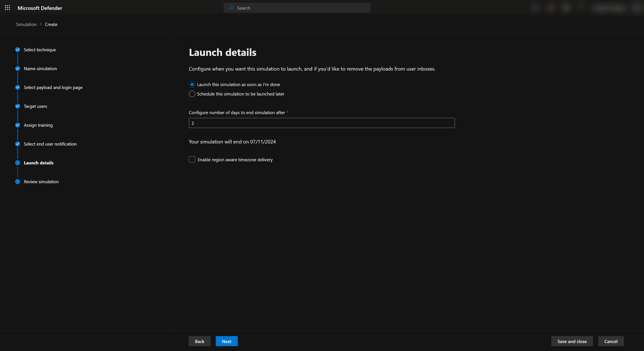
Task: Click the Review simulation step circle
Action: coord(17,182)
